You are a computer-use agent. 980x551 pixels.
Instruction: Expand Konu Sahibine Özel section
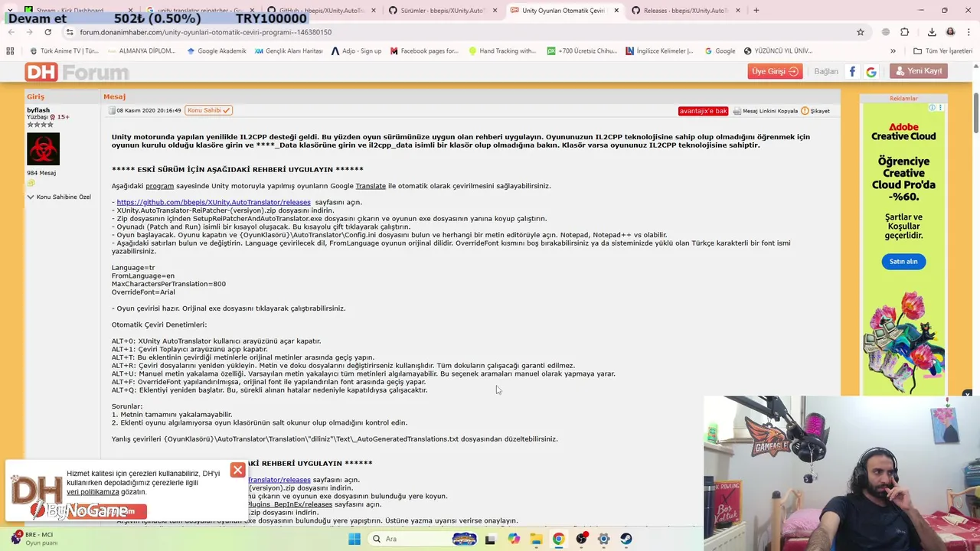point(59,197)
